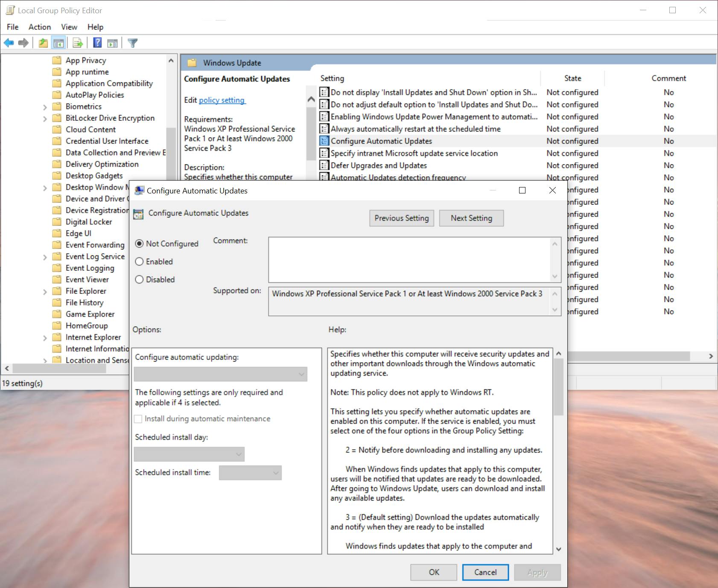Expand the Biometrics tree node

(45, 107)
